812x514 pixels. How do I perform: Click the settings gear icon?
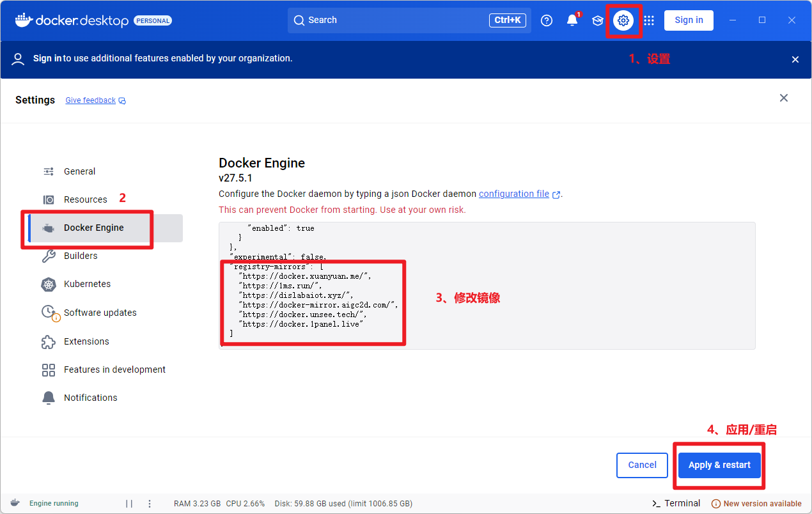pos(623,20)
